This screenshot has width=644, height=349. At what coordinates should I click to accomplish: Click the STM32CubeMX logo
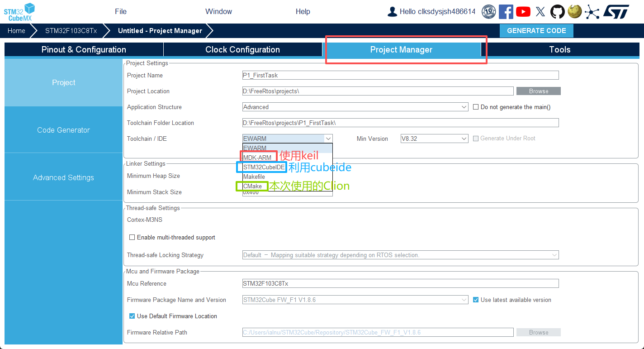tap(19, 12)
